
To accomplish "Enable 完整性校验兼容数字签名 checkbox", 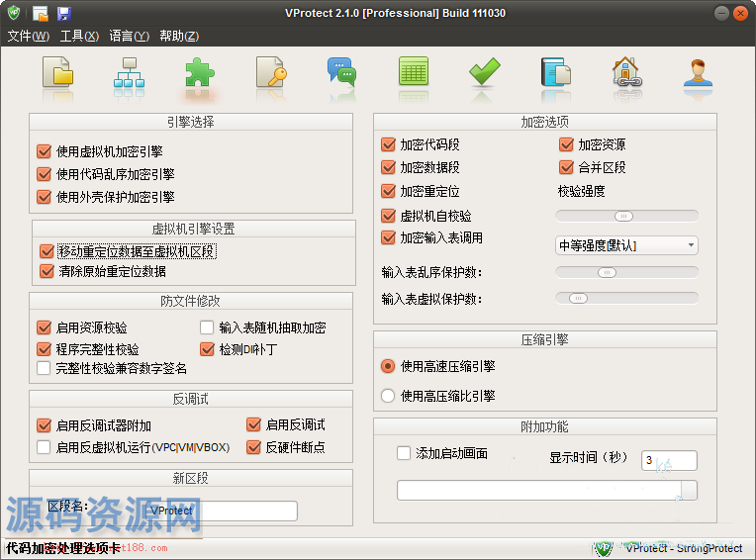I will click(44, 368).
